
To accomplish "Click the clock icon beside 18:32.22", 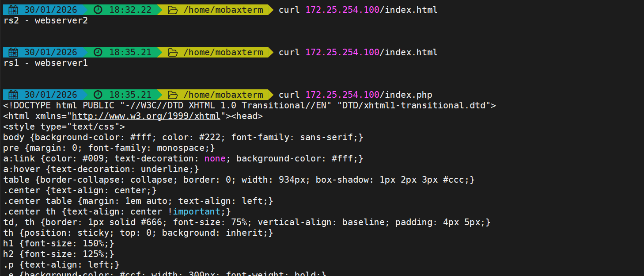I will [98, 10].
